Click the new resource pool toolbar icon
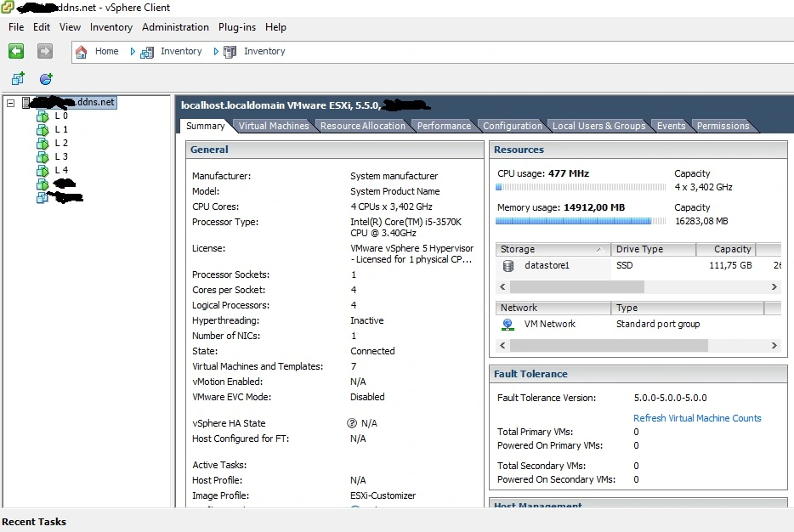Image resolution: width=794 pixels, height=532 pixels. pyautogui.click(x=46, y=78)
